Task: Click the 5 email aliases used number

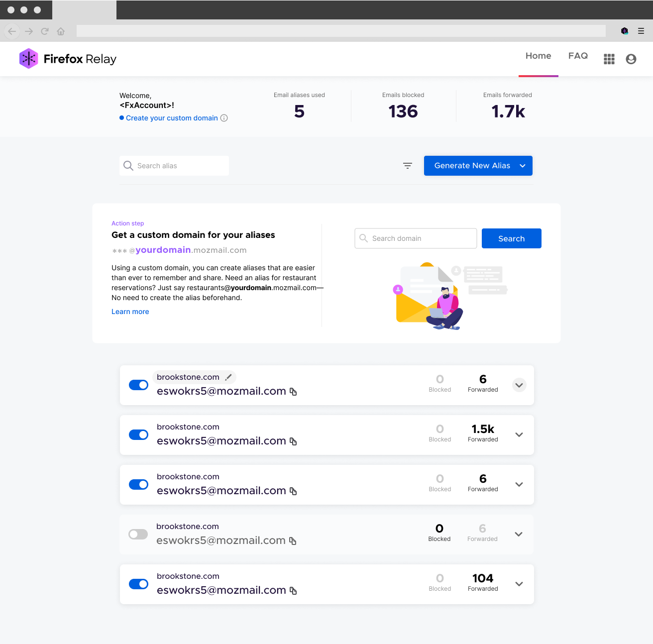Action: 299,111
